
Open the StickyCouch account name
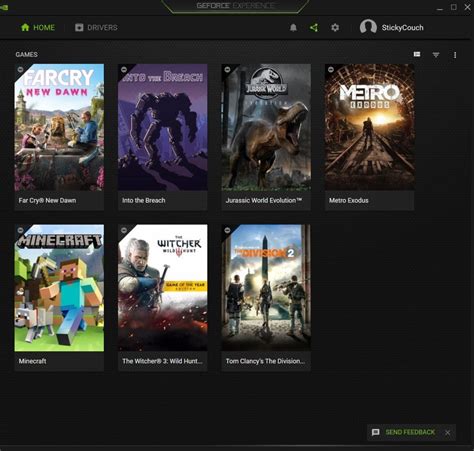click(x=402, y=28)
